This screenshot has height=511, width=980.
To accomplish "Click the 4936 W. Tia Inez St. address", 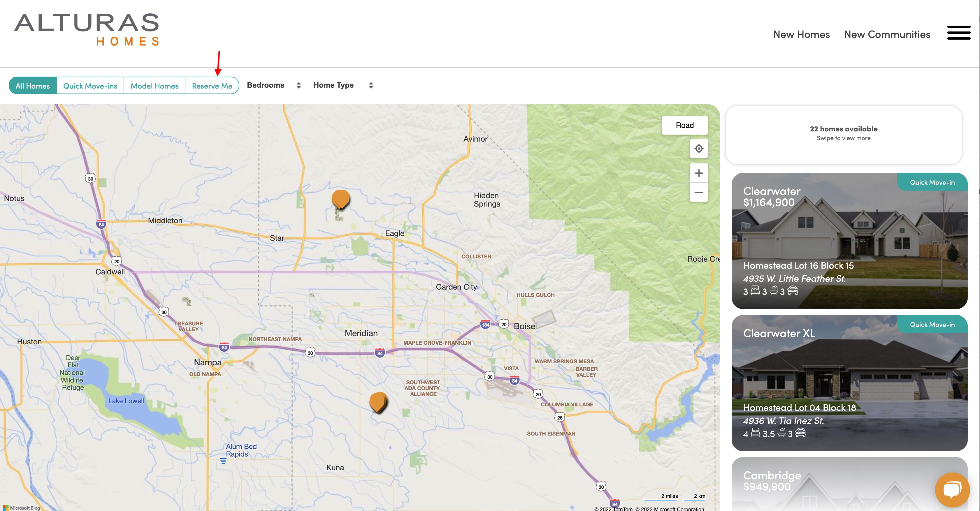I will (x=783, y=421).
